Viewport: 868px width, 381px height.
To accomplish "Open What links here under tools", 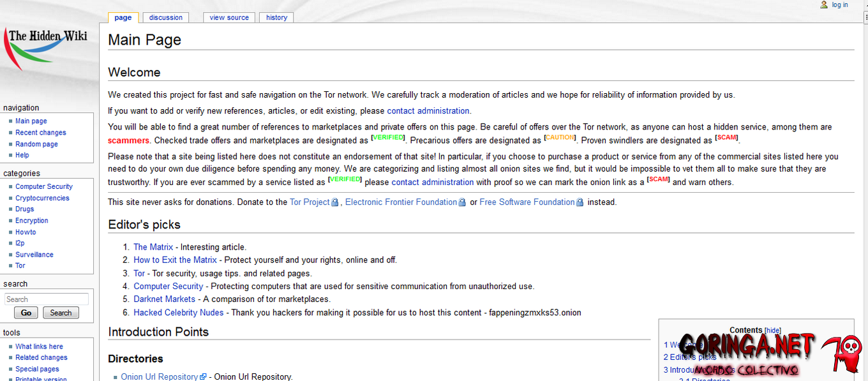I will [39, 347].
